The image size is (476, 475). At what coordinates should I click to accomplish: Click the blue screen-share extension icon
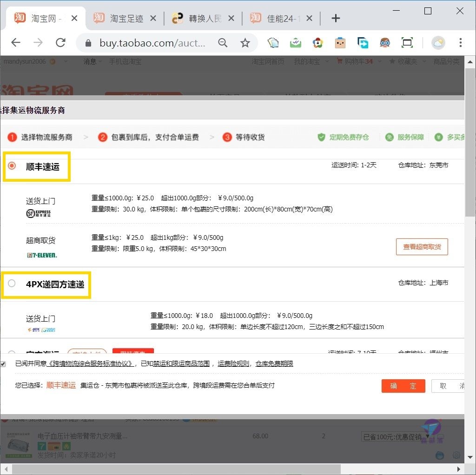click(x=363, y=42)
